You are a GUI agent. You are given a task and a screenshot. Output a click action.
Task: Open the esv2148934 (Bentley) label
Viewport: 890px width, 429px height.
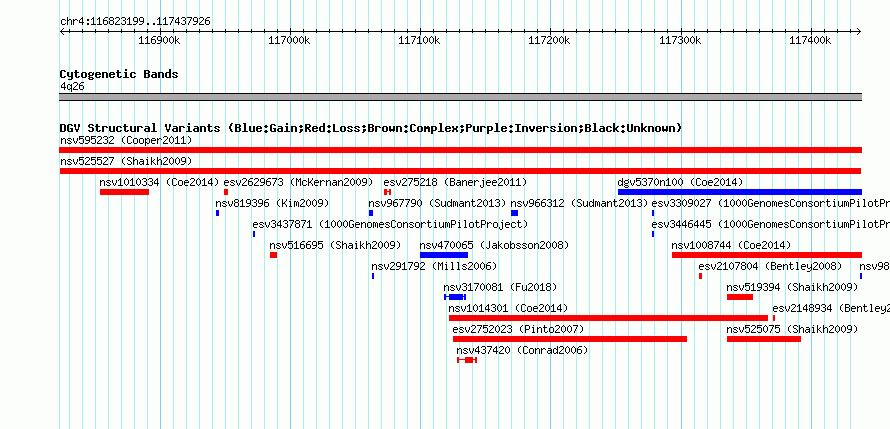(831, 308)
